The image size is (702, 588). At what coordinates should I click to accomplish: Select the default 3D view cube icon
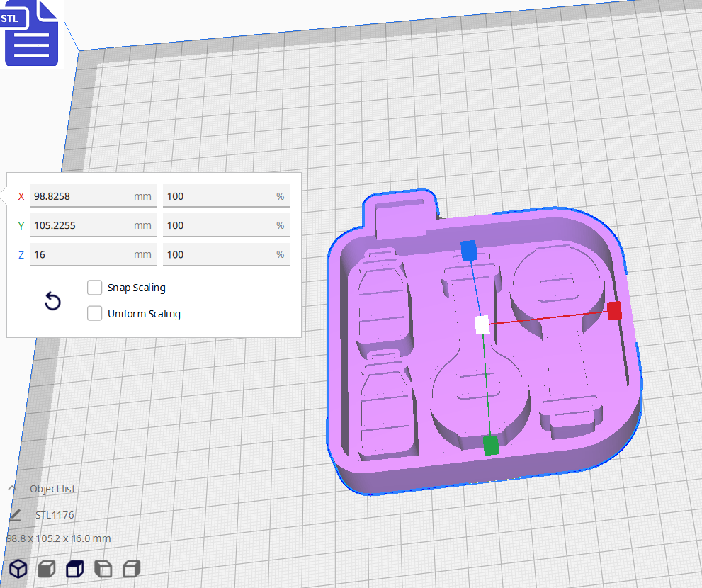point(17,569)
